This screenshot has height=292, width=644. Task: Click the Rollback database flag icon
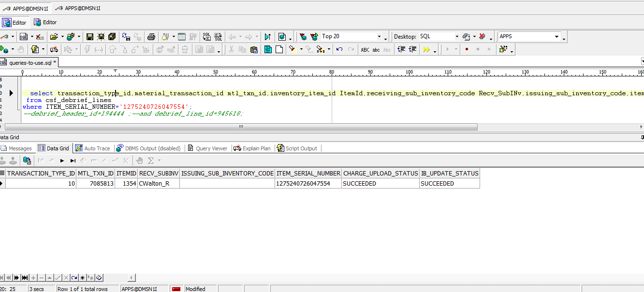click(x=314, y=37)
